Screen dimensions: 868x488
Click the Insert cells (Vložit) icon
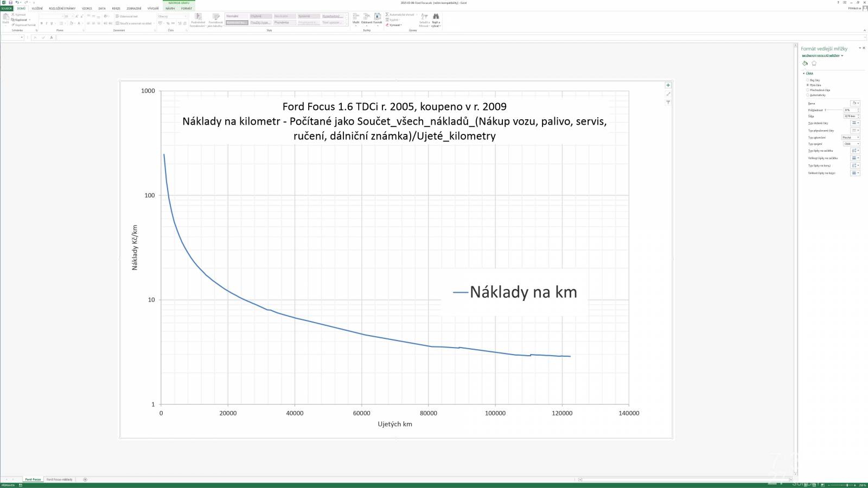[356, 17]
